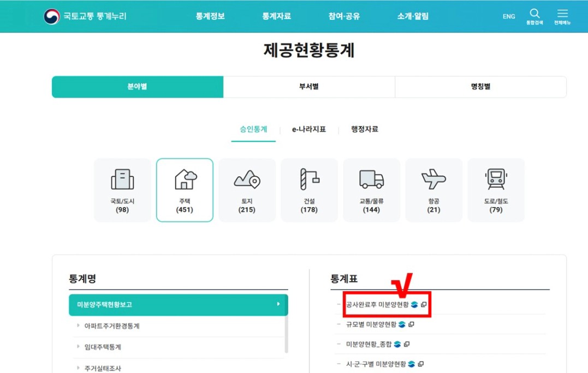This screenshot has height=373, width=588.
Task: Expand arrow on 미분양주택현황보고 row
Action: click(x=278, y=304)
